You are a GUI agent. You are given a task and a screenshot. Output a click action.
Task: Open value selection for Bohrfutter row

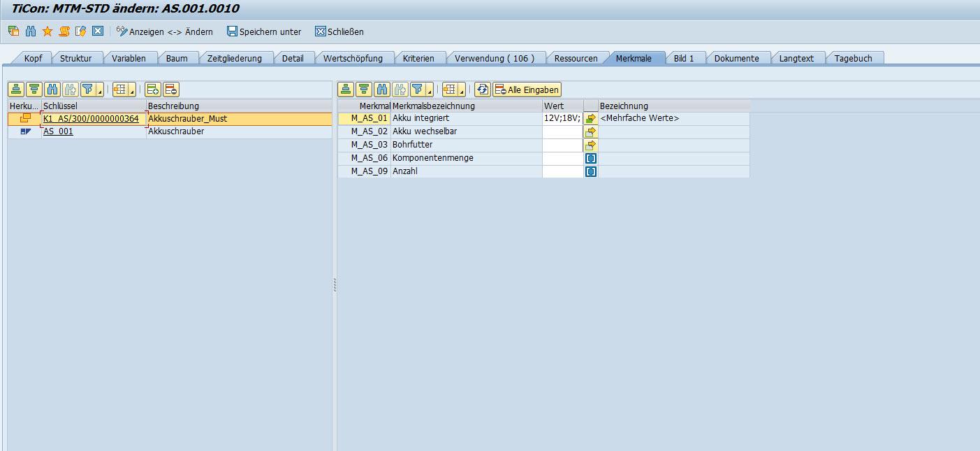(591, 145)
